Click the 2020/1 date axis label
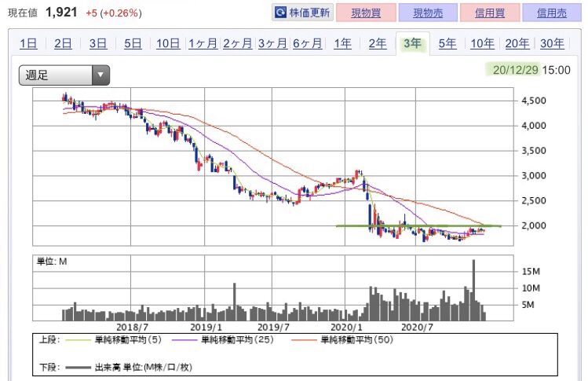The image size is (588, 381). click(x=346, y=328)
